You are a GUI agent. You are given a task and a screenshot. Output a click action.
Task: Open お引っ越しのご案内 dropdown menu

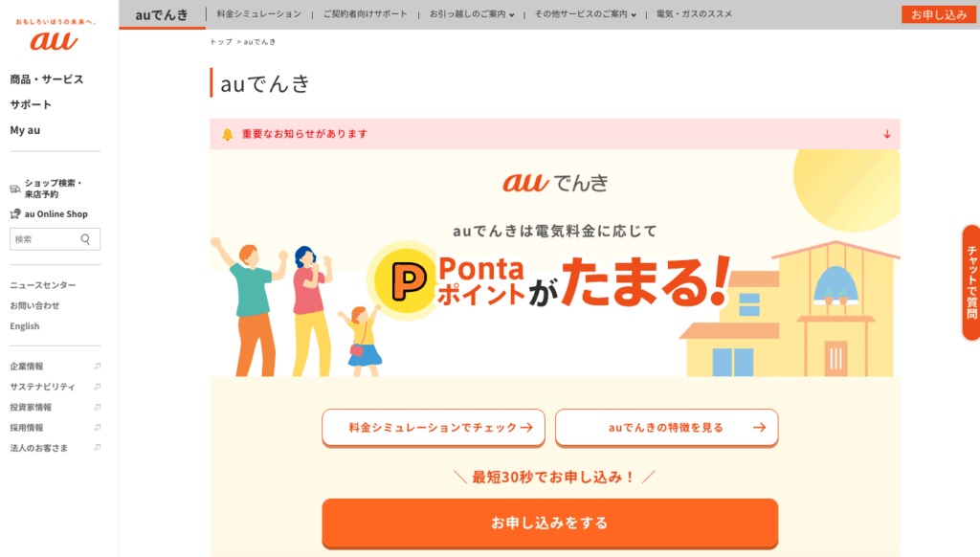pyautogui.click(x=472, y=14)
